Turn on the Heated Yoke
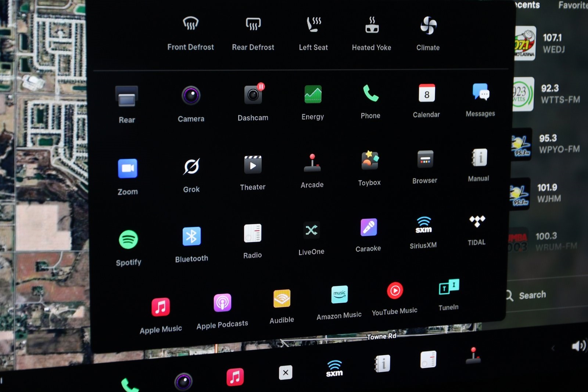Image resolution: width=588 pixels, height=392 pixels. [372, 25]
